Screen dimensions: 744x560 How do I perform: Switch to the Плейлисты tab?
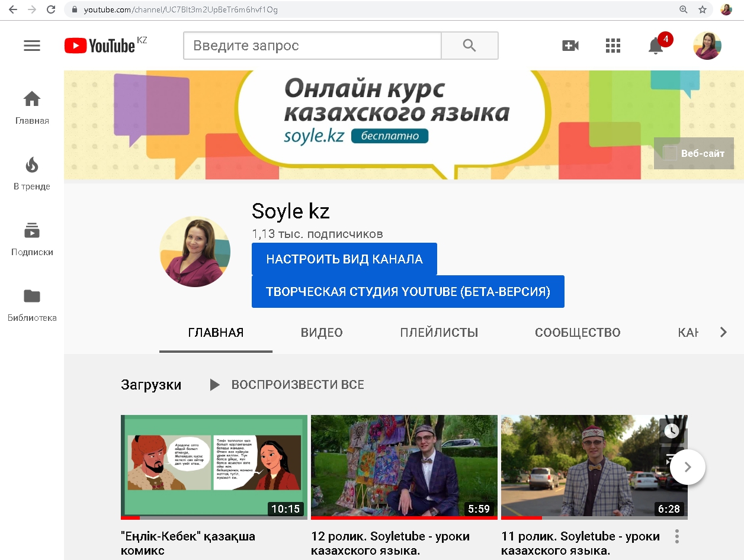pos(439,333)
